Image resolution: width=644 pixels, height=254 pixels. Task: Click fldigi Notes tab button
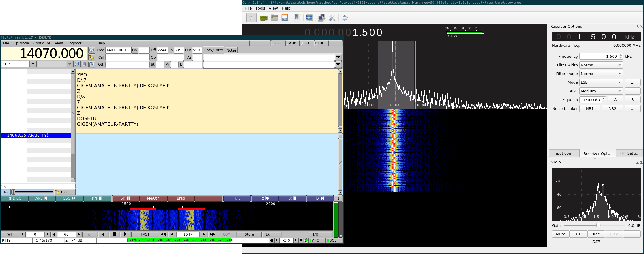click(231, 50)
